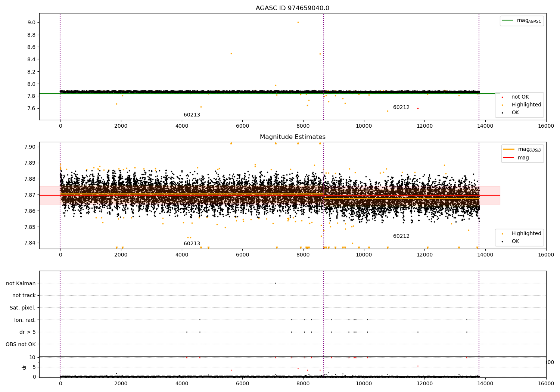Click the single data point on the 'not Kalman' row
Screen dimensions: 560x392
pyautogui.click(x=276, y=283)
